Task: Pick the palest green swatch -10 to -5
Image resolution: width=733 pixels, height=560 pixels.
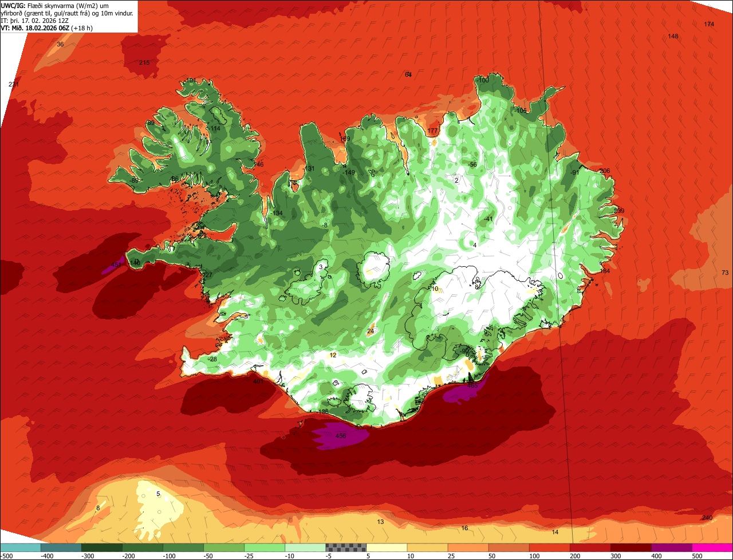Action: click(305, 547)
